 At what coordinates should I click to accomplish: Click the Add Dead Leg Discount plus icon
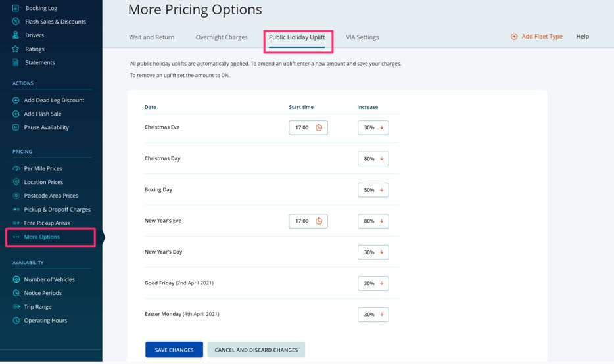tap(16, 100)
